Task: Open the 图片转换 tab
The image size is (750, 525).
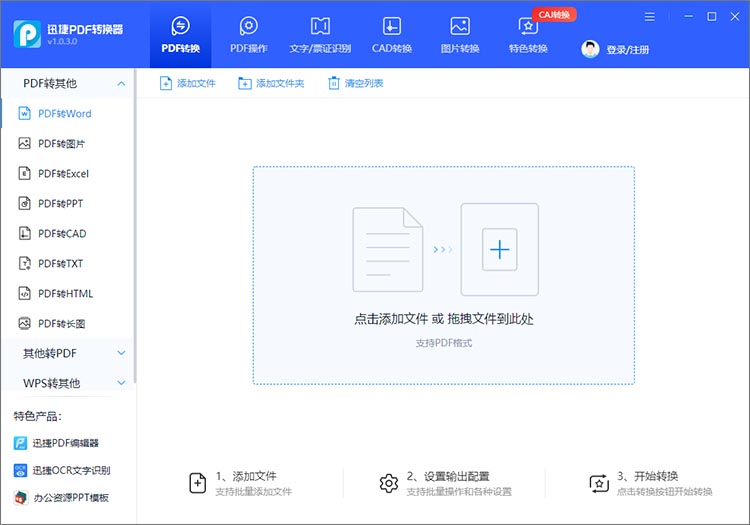Action: coord(460,35)
